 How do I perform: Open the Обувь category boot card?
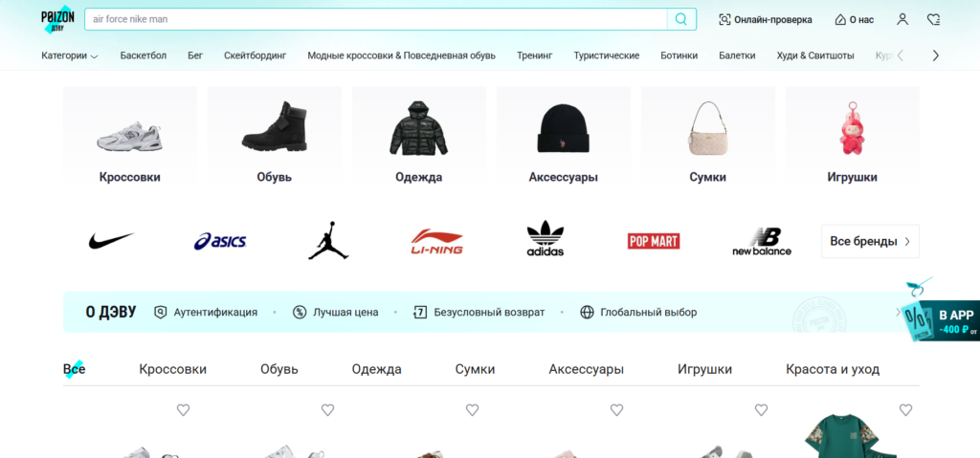275,137
